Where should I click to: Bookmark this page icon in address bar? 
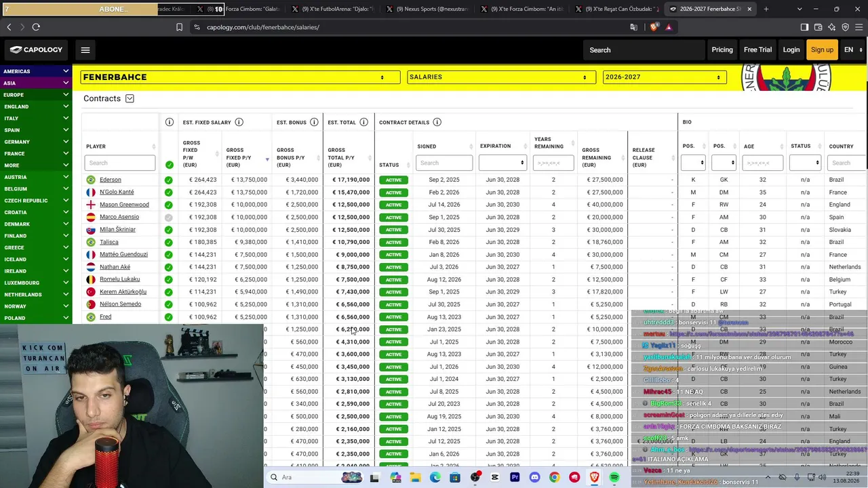click(x=179, y=27)
